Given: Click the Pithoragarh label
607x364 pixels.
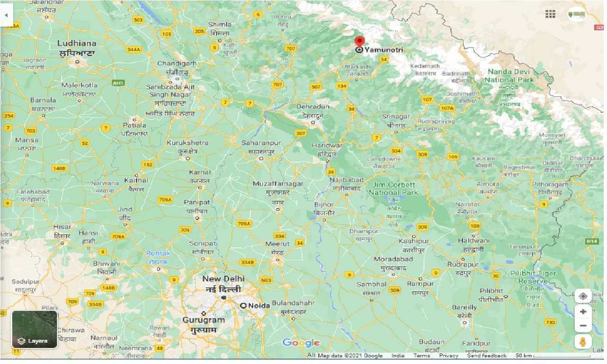Looking at the screenshot, I should (x=550, y=188).
